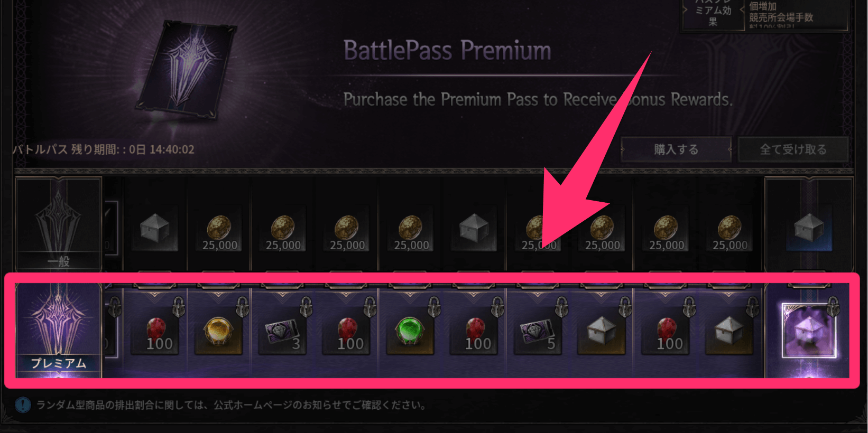Click the ランダム型商品 drop-rate notice text
Screen dimensions: 868x433
pos(232,405)
